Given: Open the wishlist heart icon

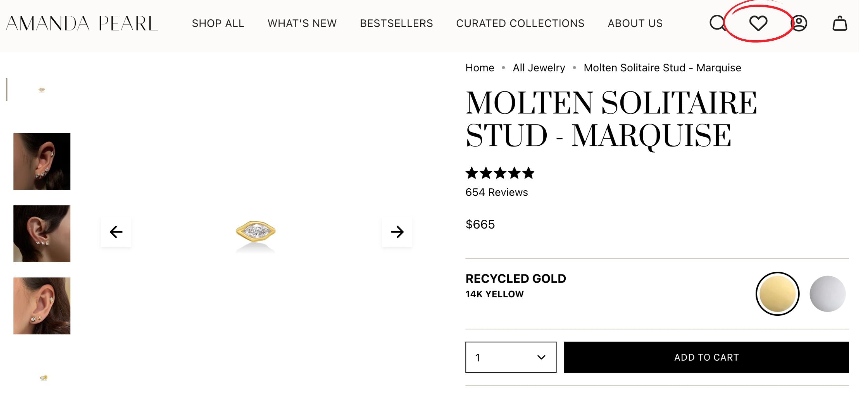Looking at the screenshot, I should click(758, 23).
